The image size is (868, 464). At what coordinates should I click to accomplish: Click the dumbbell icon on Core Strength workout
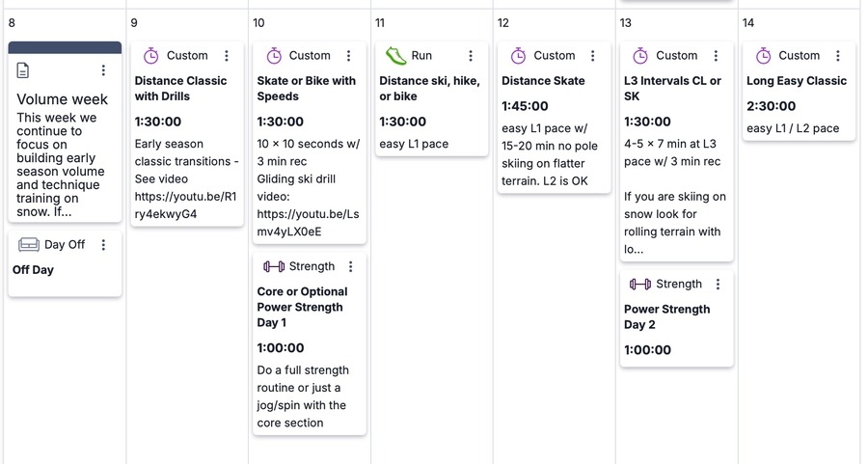point(273,266)
